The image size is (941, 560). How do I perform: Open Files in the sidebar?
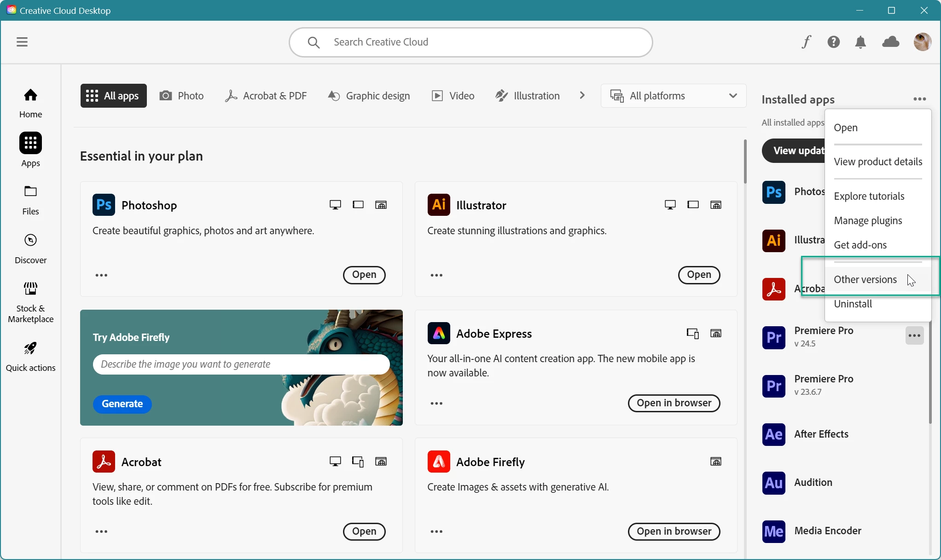[30, 200]
